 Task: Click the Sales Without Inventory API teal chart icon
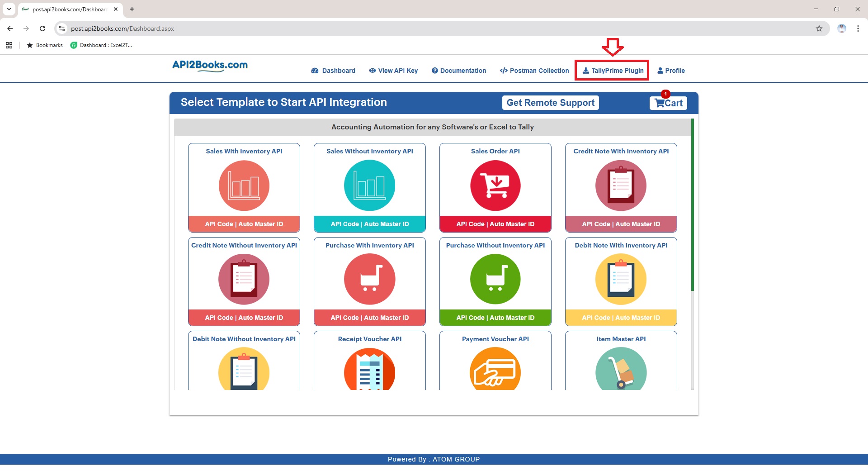point(370,186)
